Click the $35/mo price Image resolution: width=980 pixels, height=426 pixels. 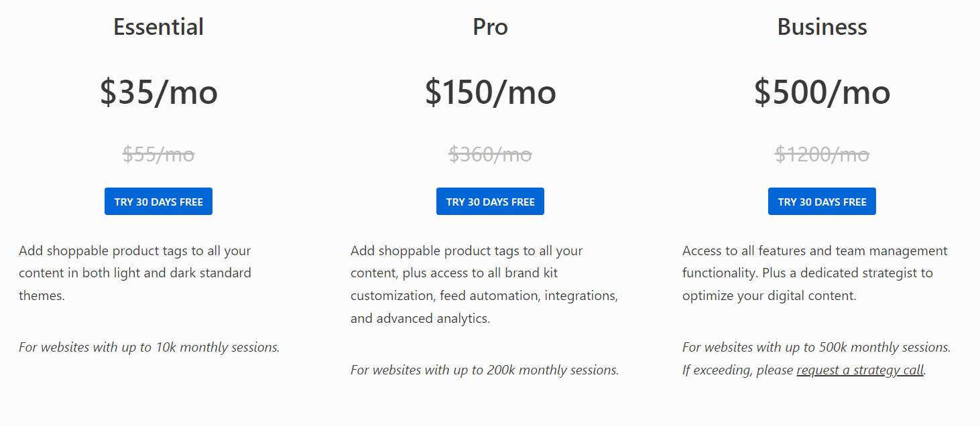158,92
